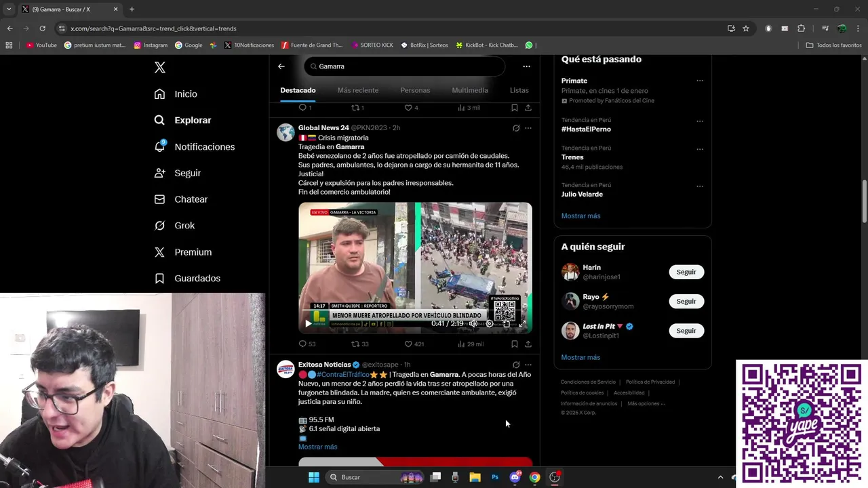
Task: View stats of 29 mil views post
Action: (x=470, y=344)
